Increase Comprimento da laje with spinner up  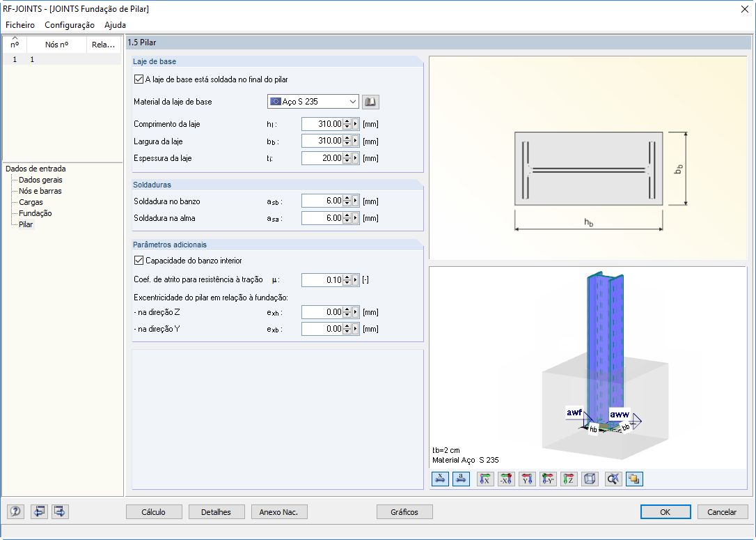click(347, 121)
